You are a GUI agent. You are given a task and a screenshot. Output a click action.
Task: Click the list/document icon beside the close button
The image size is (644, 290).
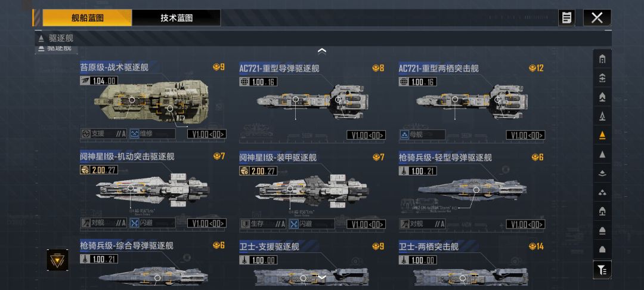click(567, 18)
